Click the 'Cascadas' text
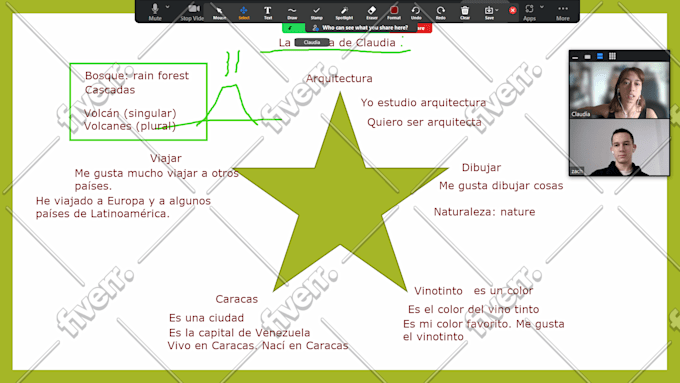The image size is (680, 383). click(110, 90)
